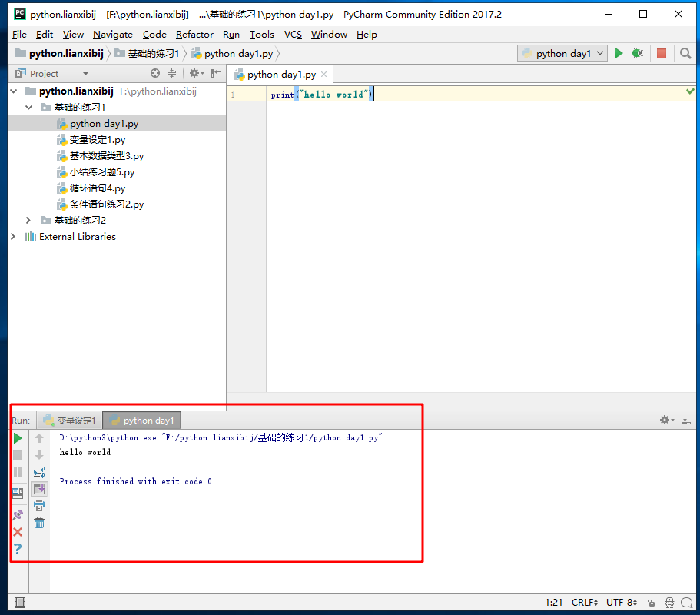The image size is (700, 615).
Task: Click Pause Output icon in Run panel
Action: 18,472
